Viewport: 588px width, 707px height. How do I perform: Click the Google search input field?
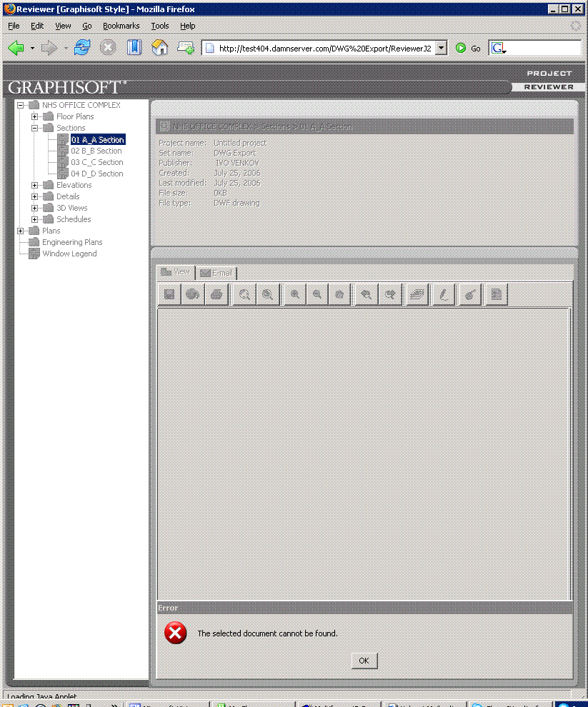tap(544, 49)
